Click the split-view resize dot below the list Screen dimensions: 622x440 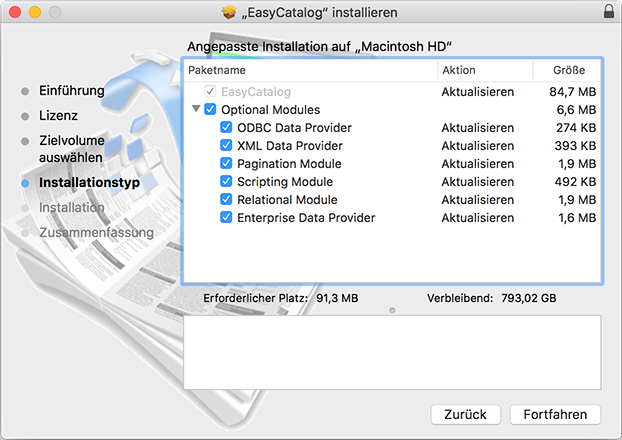(x=392, y=310)
